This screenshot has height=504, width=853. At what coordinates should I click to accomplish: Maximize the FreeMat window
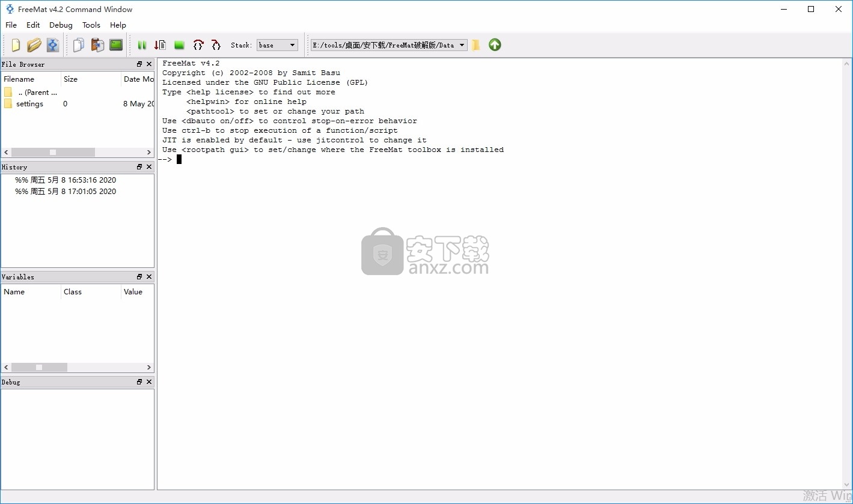811,9
